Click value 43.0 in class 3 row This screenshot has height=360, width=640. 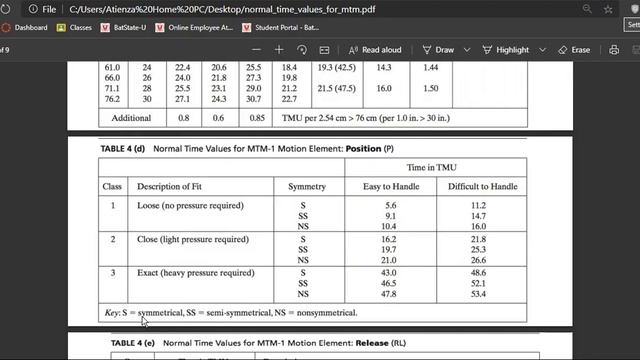pos(389,273)
